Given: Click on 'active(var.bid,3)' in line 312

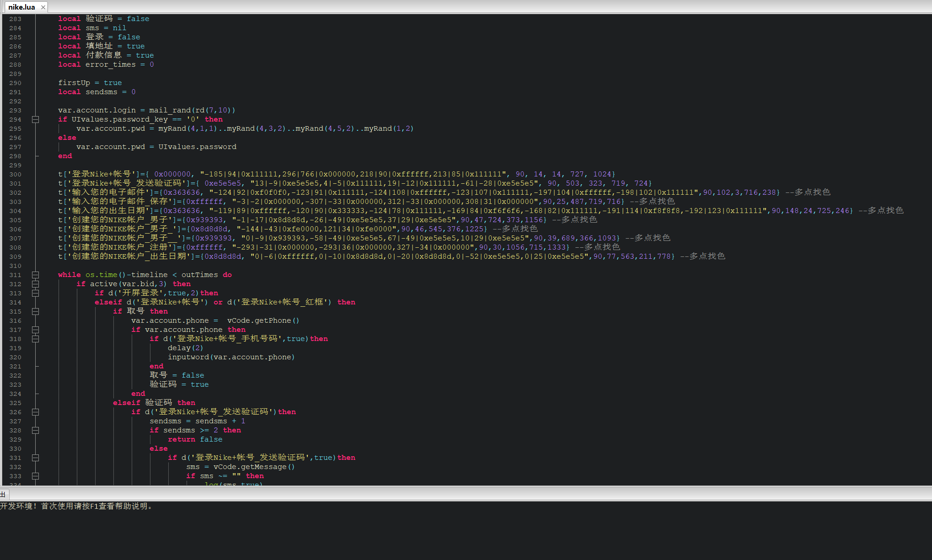Looking at the screenshot, I should [129, 284].
